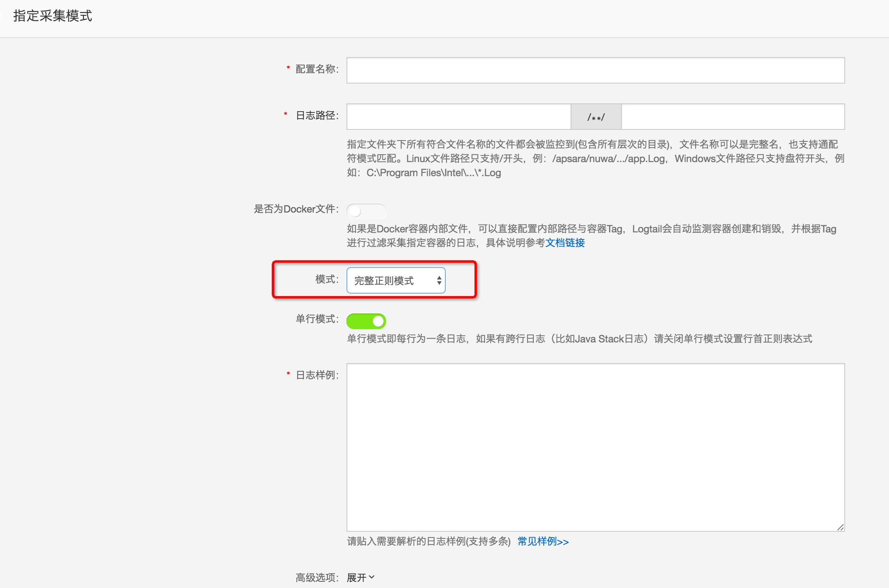
Task: Turn off the 单行模式 switch
Action: point(366,321)
